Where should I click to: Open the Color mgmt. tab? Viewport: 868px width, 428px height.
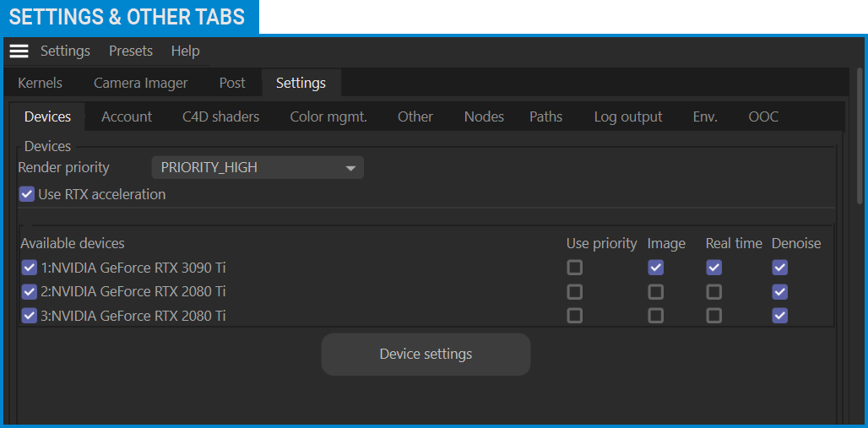tap(328, 116)
